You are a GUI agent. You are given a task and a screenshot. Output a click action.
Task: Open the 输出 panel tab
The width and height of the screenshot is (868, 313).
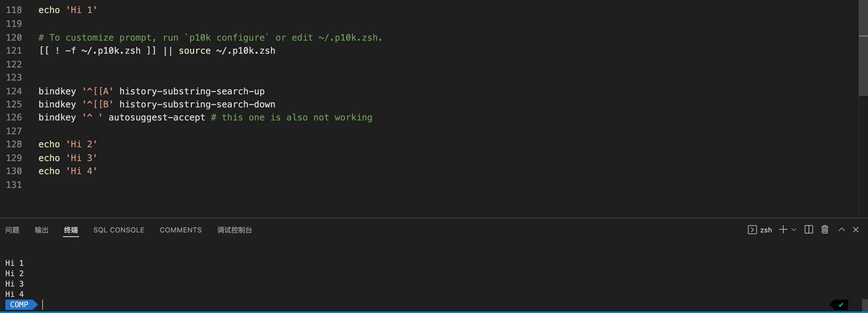pyautogui.click(x=41, y=230)
